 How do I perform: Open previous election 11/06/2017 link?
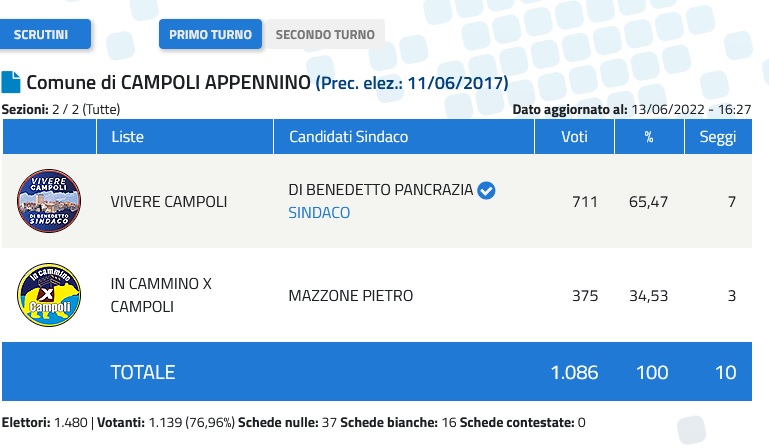(x=412, y=83)
